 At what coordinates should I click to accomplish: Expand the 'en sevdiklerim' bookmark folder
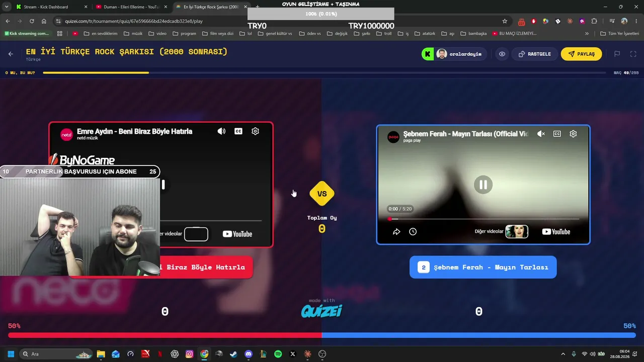tap(101, 34)
